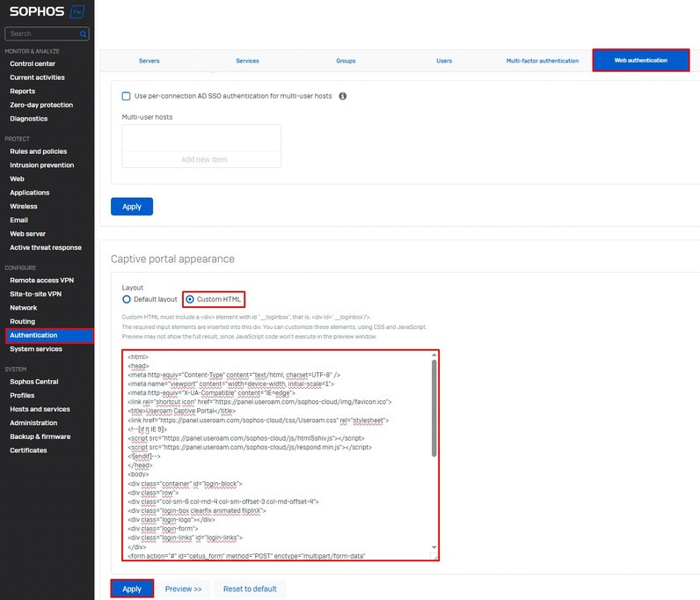Open Current activities menu item
This screenshot has width=700, height=600.
(x=38, y=77)
